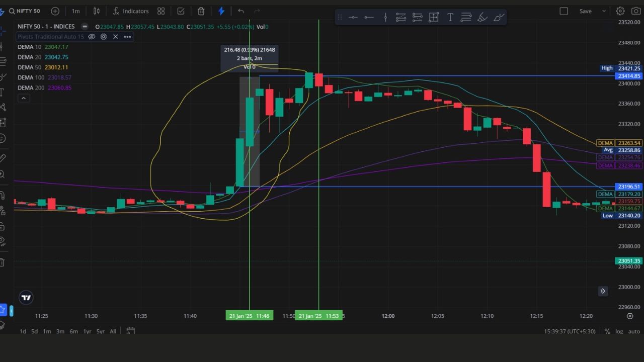Expand the Save dropdown arrow
Screen dimensions: 644x362
click(x=604, y=11)
